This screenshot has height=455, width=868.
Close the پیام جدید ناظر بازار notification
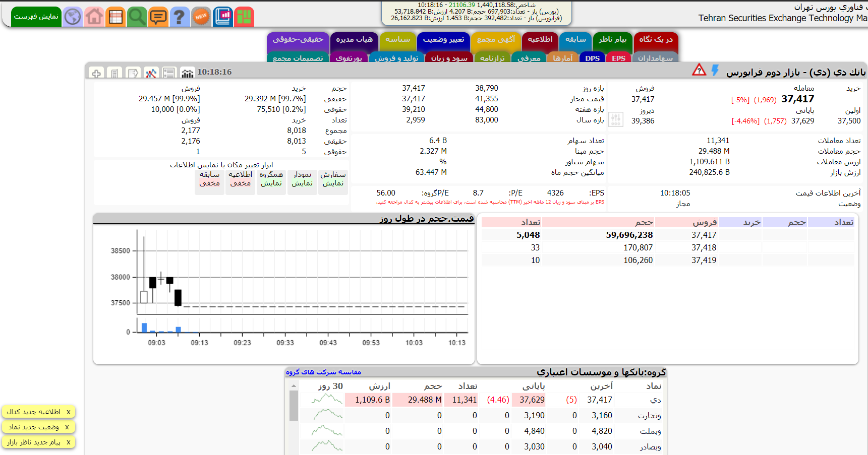(x=69, y=442)
